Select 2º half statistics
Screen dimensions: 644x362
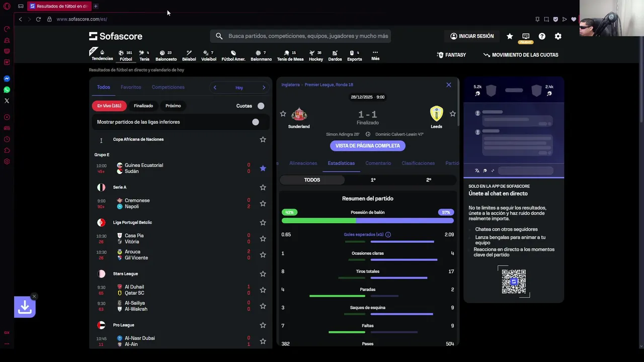point(429,180)
